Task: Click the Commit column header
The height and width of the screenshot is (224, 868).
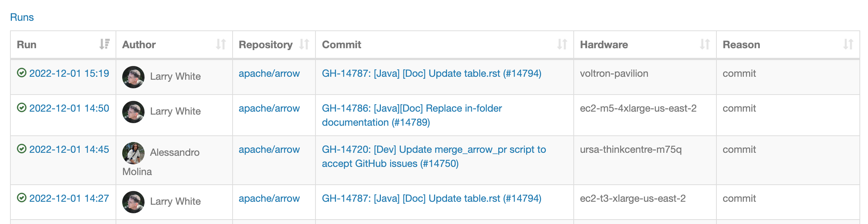Action: point(341,45)
